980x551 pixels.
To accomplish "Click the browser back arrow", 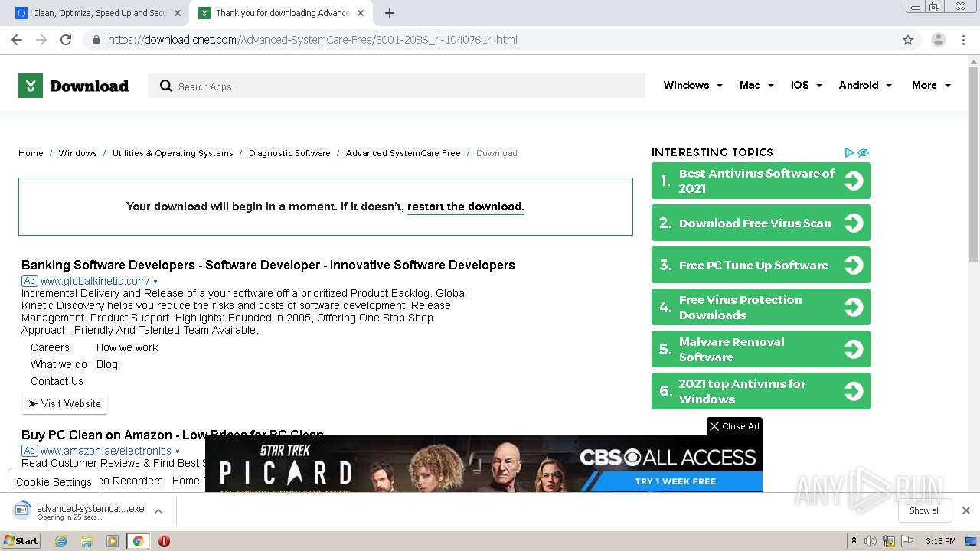I will pyautogui.click(x=17, y=40).
